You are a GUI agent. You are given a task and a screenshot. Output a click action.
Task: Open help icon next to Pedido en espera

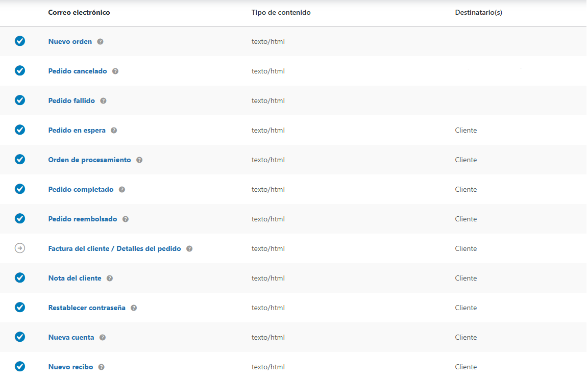point(113,130)
